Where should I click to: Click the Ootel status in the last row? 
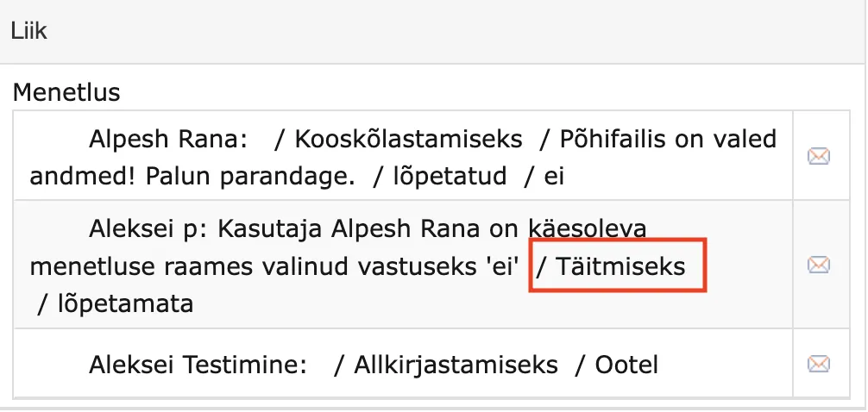(x=626, y=365)
